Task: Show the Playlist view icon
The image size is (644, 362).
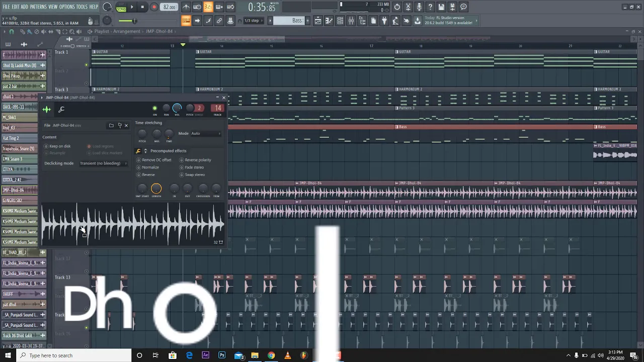Action: click(318, 21)
